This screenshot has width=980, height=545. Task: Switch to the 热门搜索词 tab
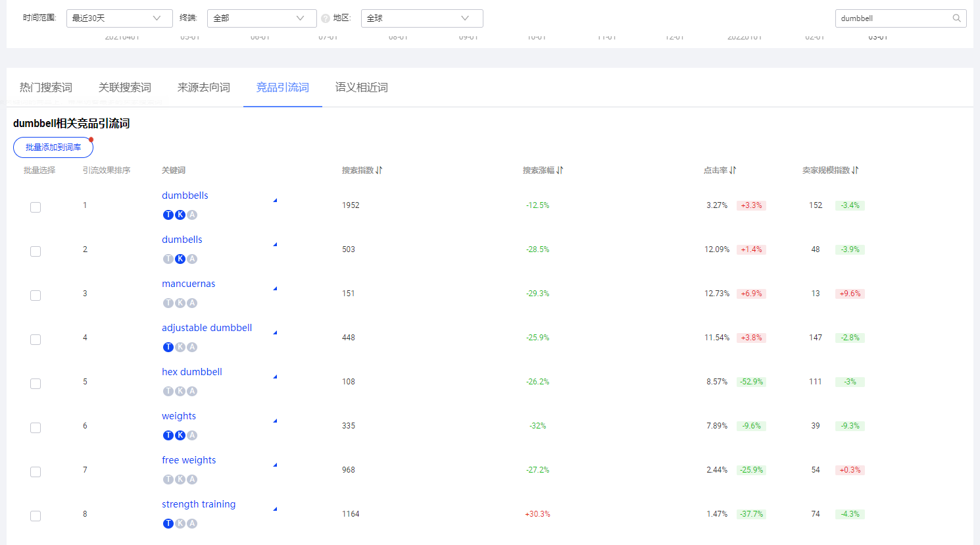[46, 88]
